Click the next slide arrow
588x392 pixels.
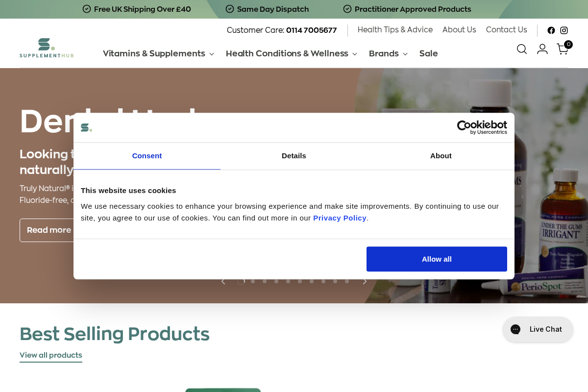point(365,281)
